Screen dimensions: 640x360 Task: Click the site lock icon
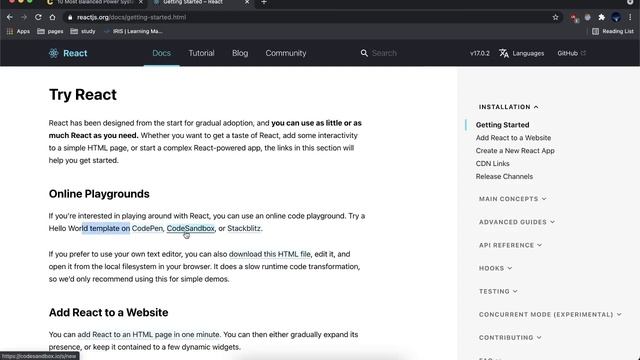coord(70,17)
